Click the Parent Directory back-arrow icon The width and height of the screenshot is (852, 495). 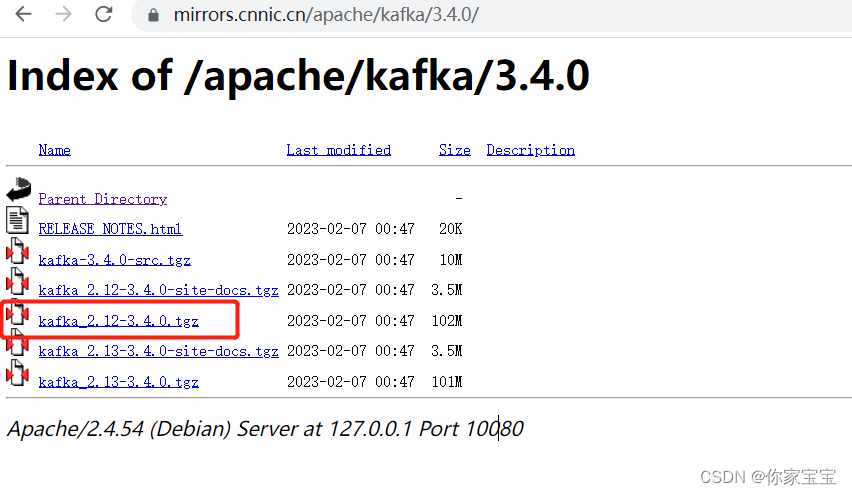click(x=19, y=190)
